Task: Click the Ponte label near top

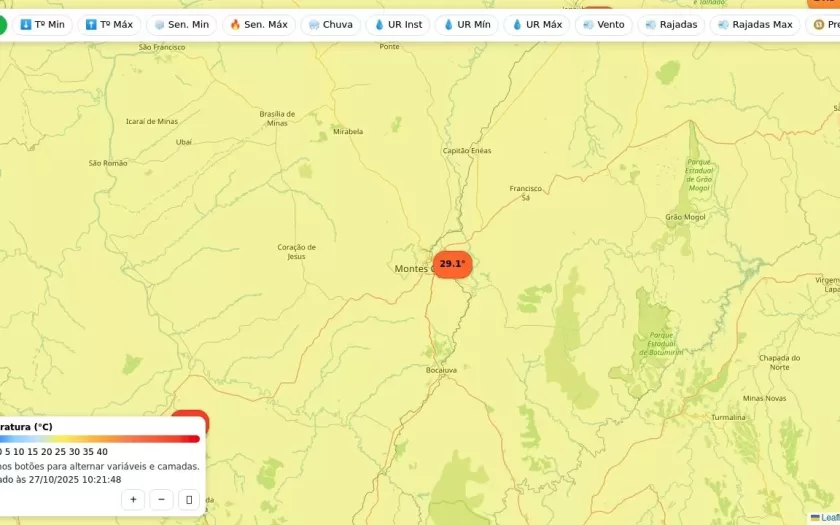Action: click(x=389, y=47)
